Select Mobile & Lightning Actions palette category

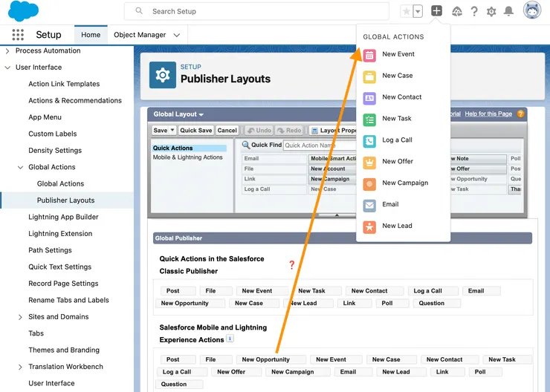[187, 157]
